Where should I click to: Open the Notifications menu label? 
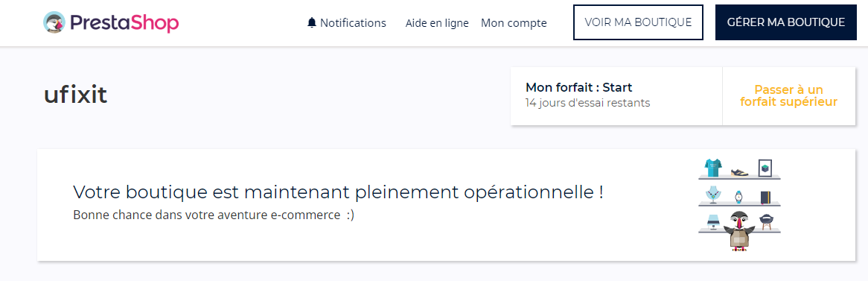[353, 22]
